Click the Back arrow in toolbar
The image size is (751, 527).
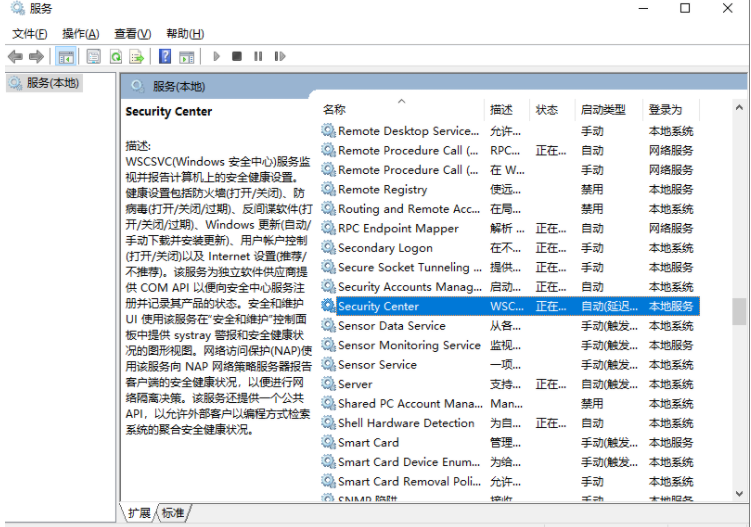click(15, 57)
